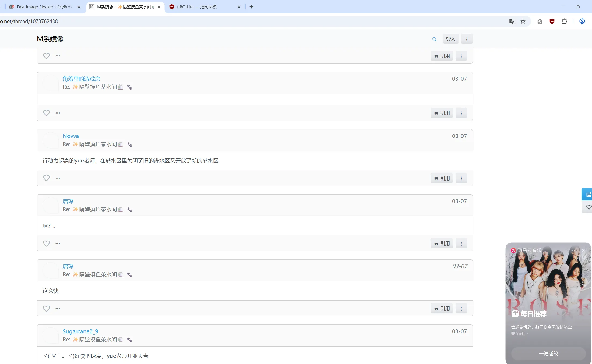Like Novva's post with the heart
The height and width of the screenshot is (364, 592).
47,178
